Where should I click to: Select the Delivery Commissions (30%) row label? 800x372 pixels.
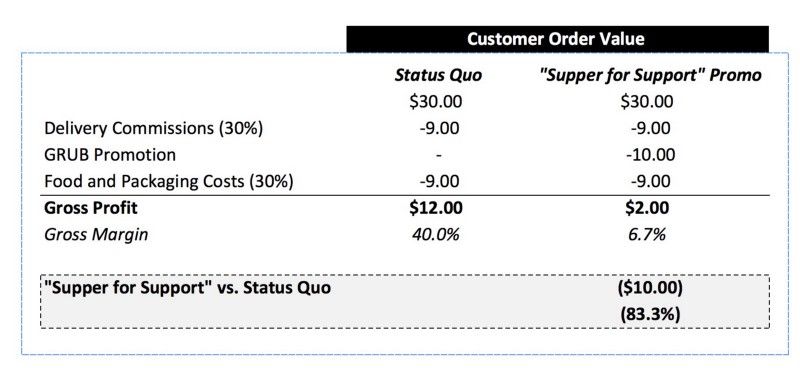154,129
